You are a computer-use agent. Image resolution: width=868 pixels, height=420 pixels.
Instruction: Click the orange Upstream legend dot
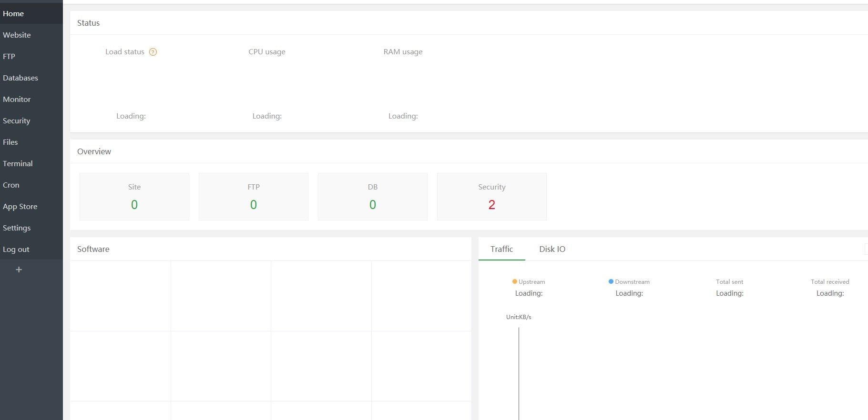coord(514,281)
